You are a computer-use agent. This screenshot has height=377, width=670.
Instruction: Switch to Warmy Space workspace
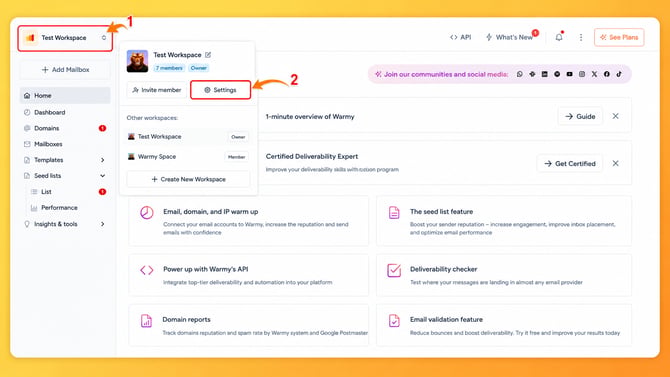click(x=188, y=157)
